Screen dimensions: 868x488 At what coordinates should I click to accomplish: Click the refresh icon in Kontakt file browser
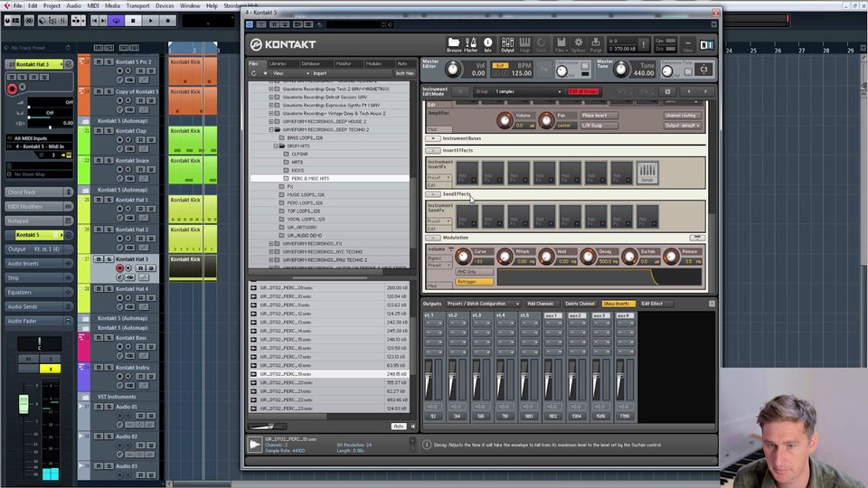[x=253, y=73]
